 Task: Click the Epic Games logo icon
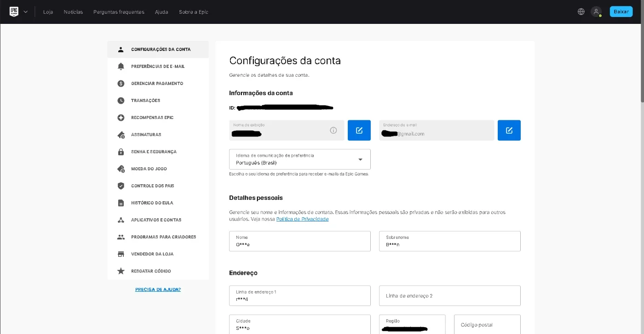point(14,11)
